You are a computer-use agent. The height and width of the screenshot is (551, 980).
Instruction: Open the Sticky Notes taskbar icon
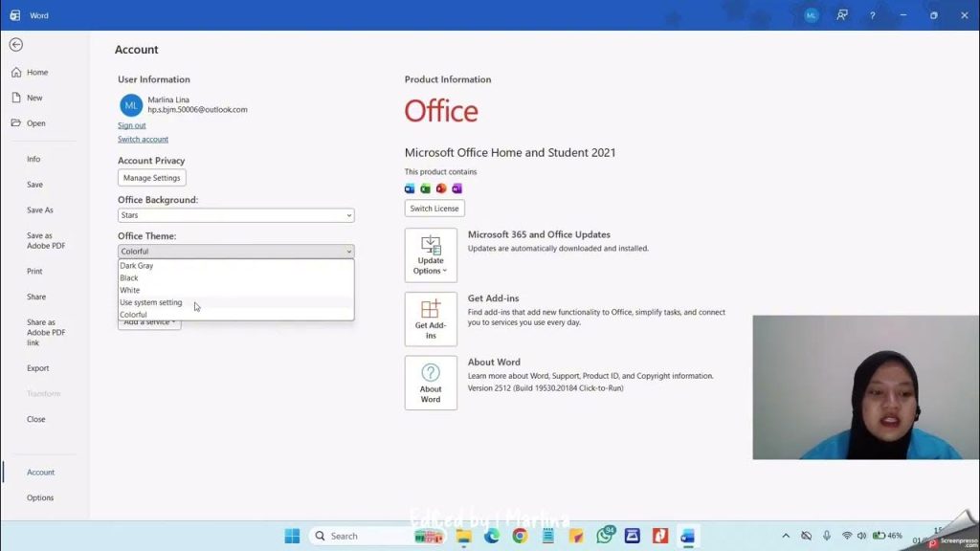(x=576, y=536)
